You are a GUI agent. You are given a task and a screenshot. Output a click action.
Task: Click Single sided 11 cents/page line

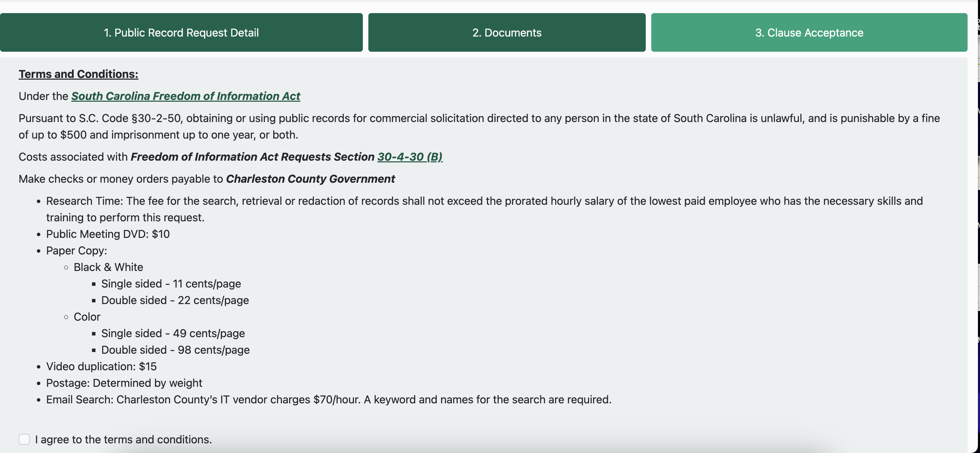[x=171, y=284]
